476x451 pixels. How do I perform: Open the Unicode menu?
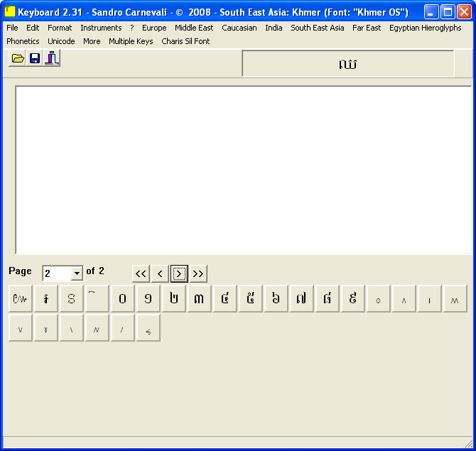pyautogui.click(x=61, y=41)
